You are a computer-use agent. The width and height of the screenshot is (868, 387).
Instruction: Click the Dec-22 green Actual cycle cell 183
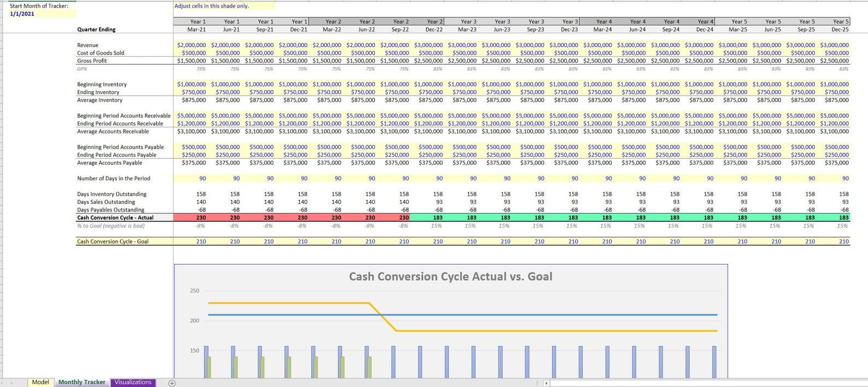(x=427, y=218)
